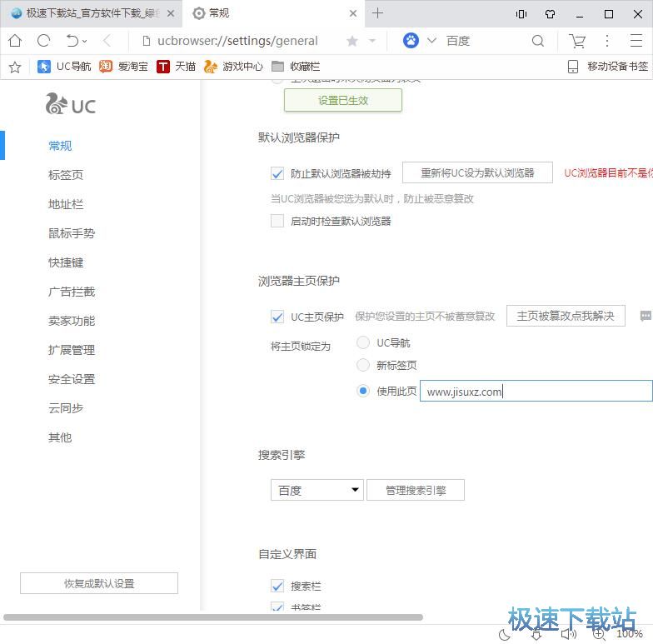Open the 卖家功能 settings section

(72, 321)
